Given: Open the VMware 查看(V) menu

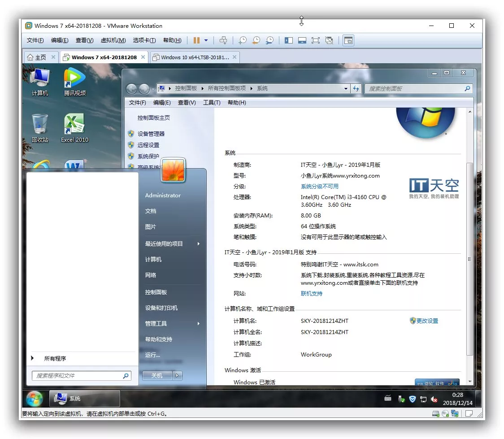Looking at the screenshot, I should point(84,40).
